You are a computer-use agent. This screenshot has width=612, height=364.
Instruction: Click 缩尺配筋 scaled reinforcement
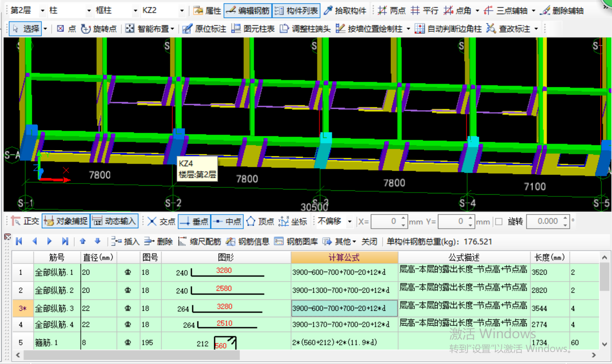click(200, 242)
